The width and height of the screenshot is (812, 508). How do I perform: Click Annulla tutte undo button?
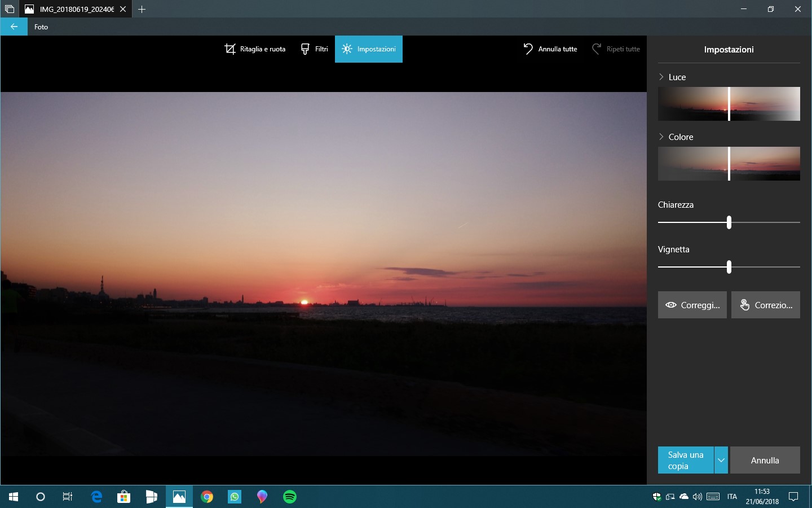pyautogui.click(x=550, y=49)
